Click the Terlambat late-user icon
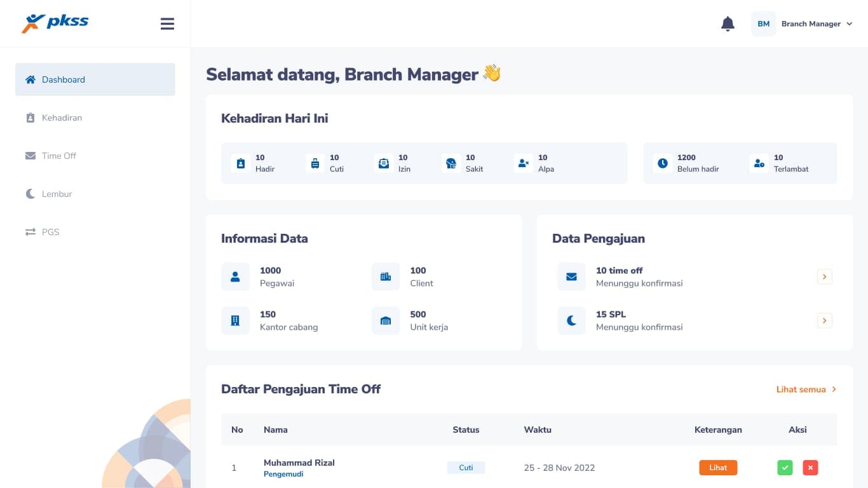This screenshot has width=868, height=488. [x=759, y=163]
